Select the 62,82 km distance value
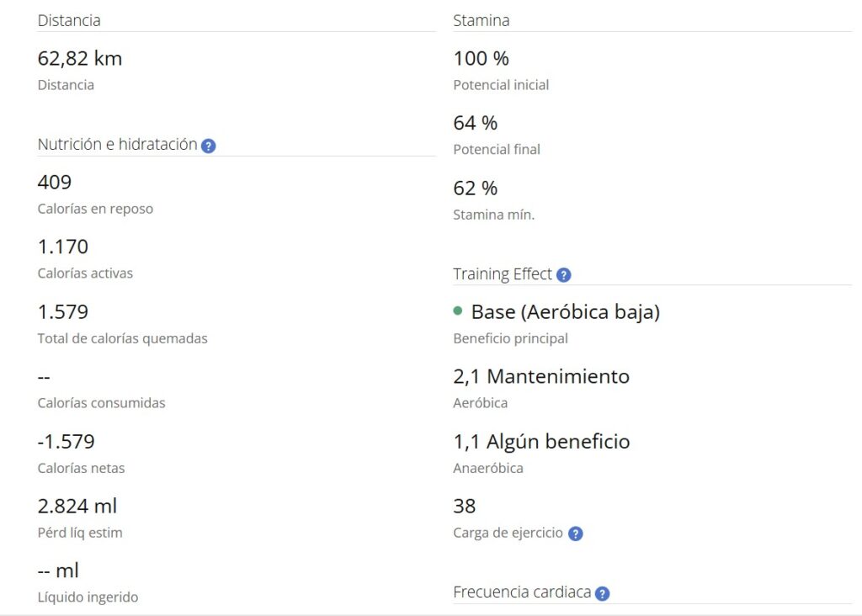 pyautogui.click(x=80, y=58)
